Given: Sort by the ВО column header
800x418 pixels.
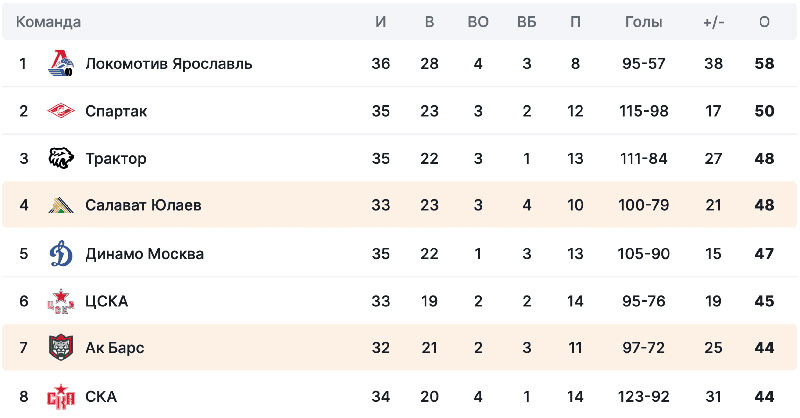Looking at the screenshot, I should click(x=478, y=21).
